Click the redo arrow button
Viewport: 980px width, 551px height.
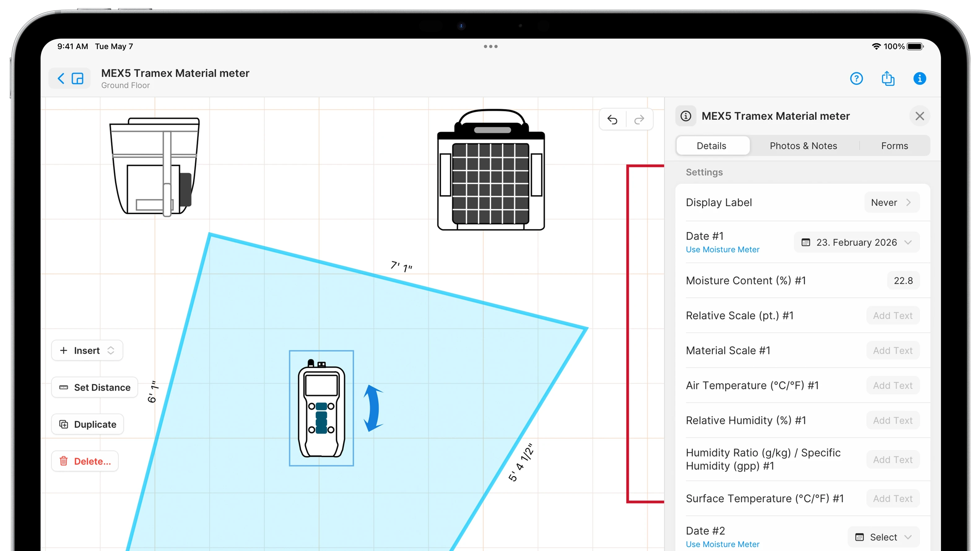point(639,120)
